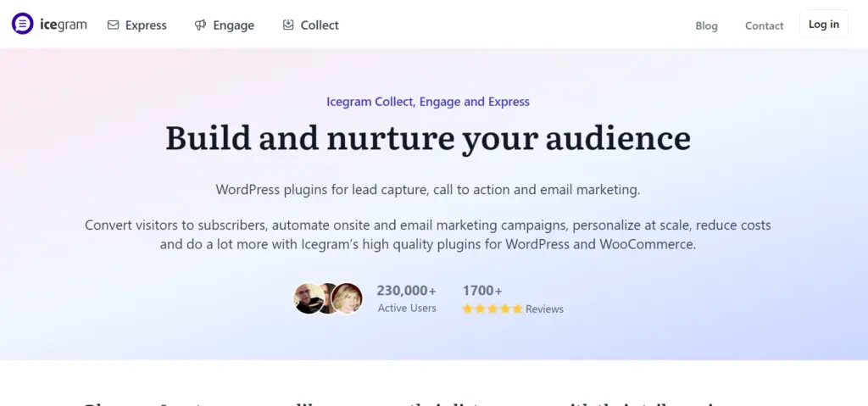Open the Express menu item

[136, 25]
